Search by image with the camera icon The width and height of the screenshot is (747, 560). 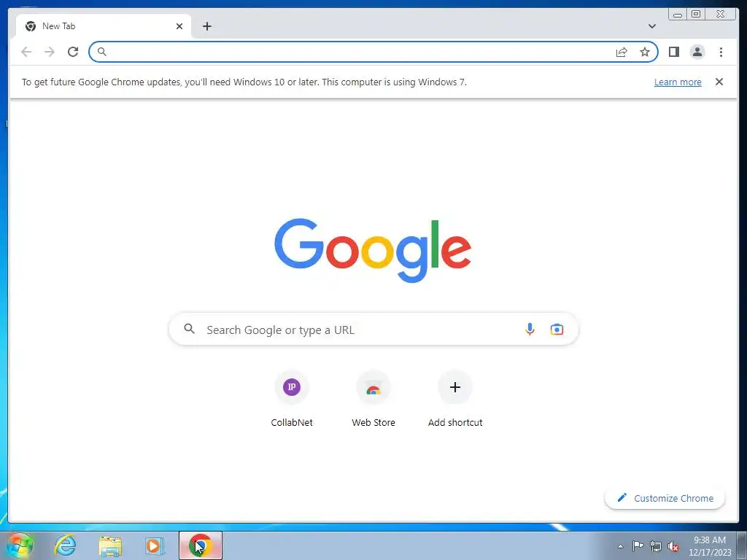pyautogui.click(x=557, y=329)
